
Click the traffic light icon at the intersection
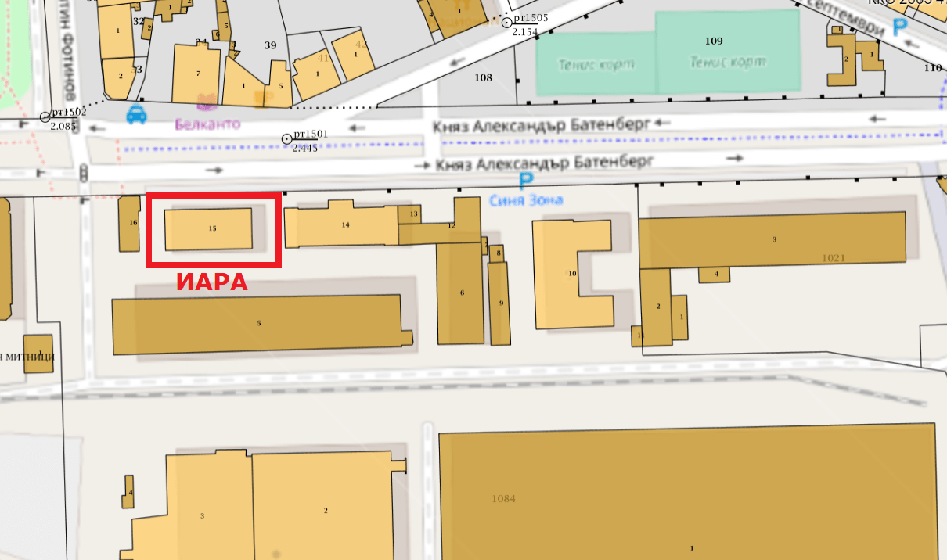pos(84,171)
